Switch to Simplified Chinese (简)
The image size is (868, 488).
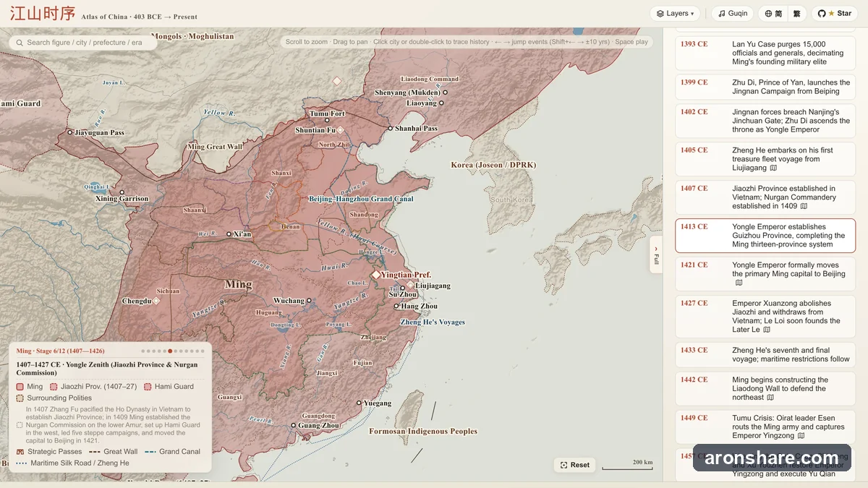point(773,14)
